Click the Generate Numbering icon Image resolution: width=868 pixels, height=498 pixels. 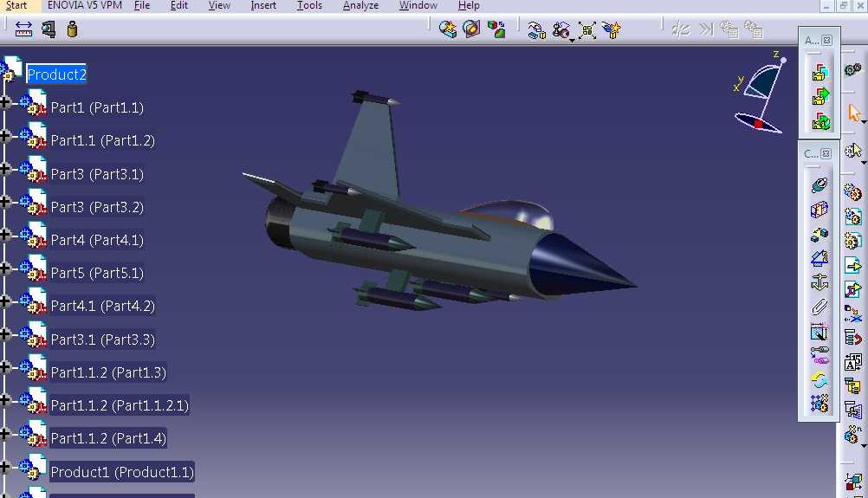click(852, 362)
